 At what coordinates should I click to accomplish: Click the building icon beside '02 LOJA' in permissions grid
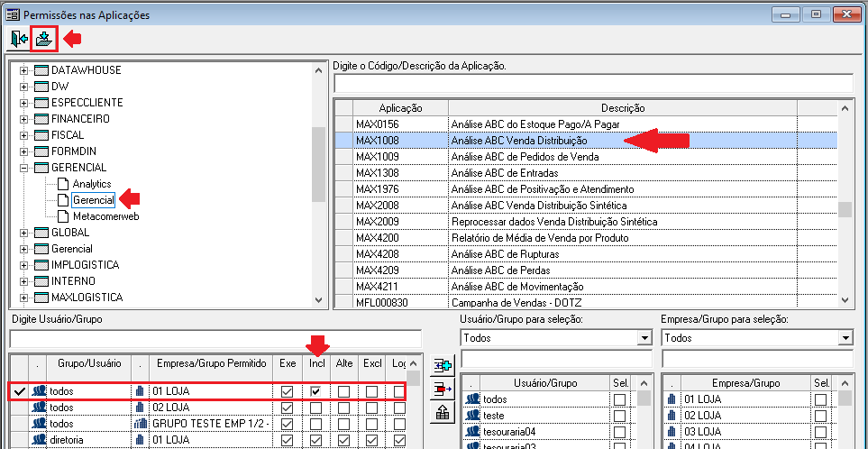pos(140,408)
